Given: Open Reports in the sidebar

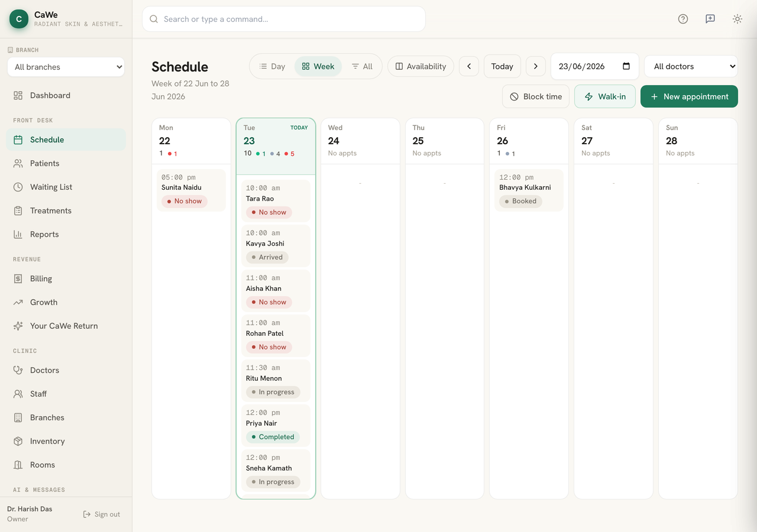Looking at the screenshot, I should coord(66,234).
